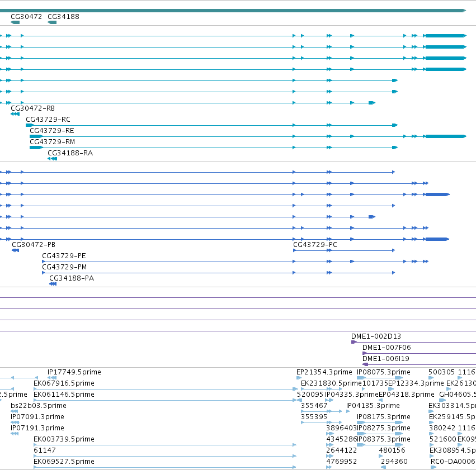
Task: Select EST label IP07091.3prime
Action: tap(37, 417)
